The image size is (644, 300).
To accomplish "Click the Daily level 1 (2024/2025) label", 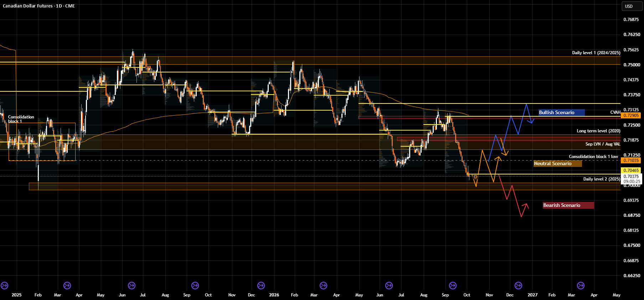I will [596, 53].
